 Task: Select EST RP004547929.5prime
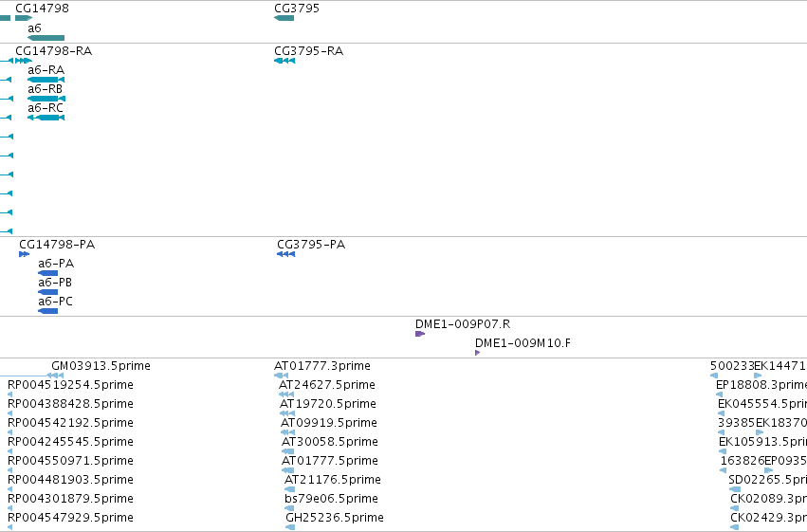[x=70, y=518]
